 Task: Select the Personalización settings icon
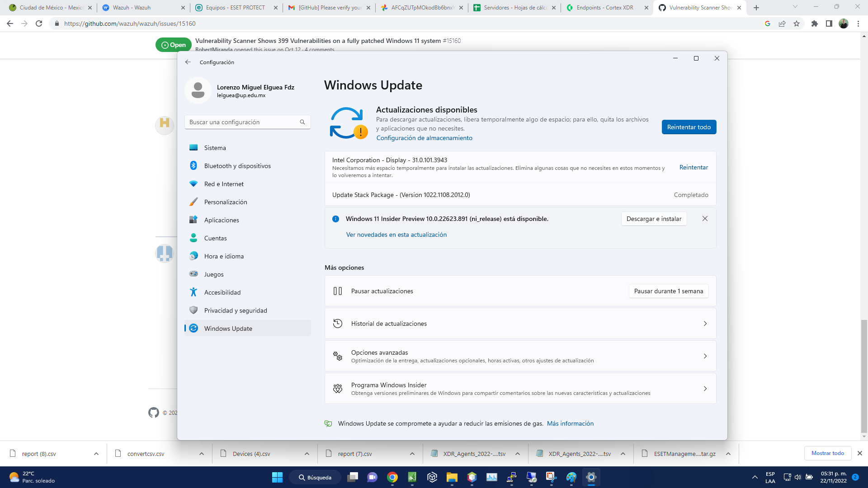(x=194, y=202)
